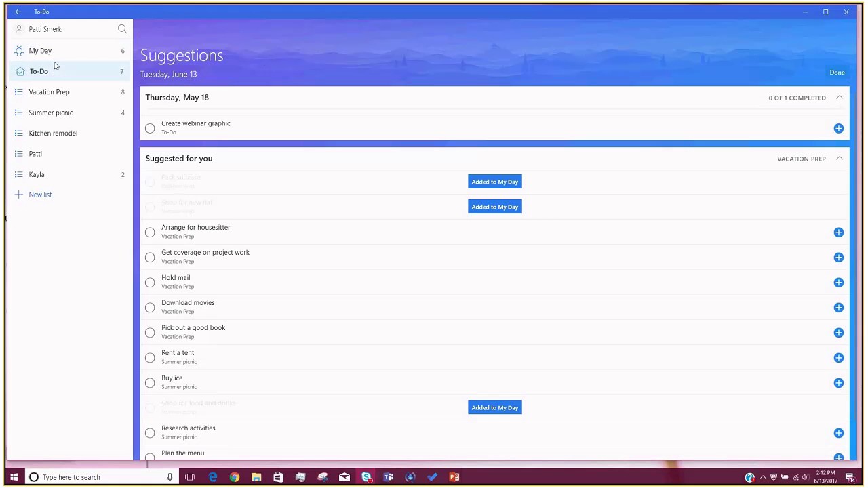Screen dimensions: 868x488
Task: Open File Explorer from the taskbar
Action: (x=256, y=477)
